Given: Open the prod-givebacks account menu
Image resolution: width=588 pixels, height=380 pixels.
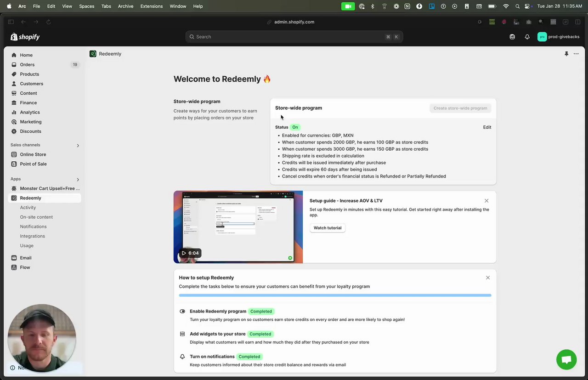Looking at the screenshot, I should pyautogui.click(x=559, y=37).
